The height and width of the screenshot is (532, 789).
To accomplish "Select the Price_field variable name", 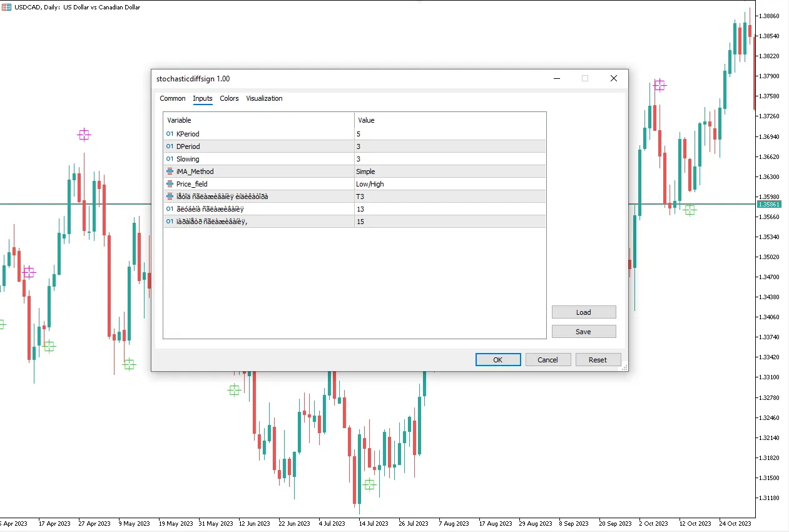I will point(192,184).
